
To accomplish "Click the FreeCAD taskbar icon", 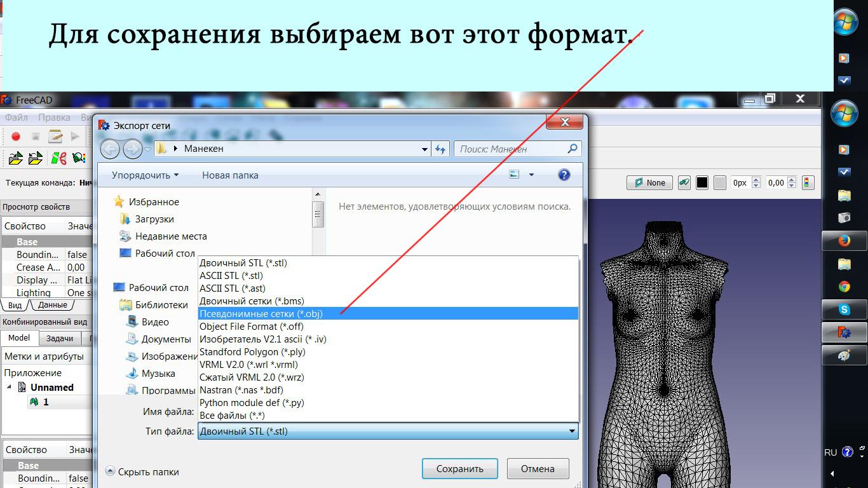I will (x=844, y=332).
